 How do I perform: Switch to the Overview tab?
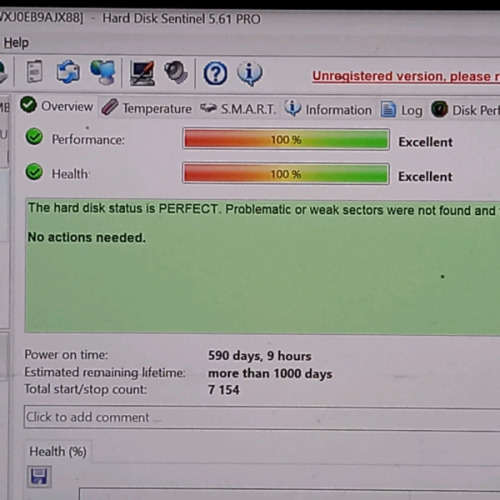(57, 106)
